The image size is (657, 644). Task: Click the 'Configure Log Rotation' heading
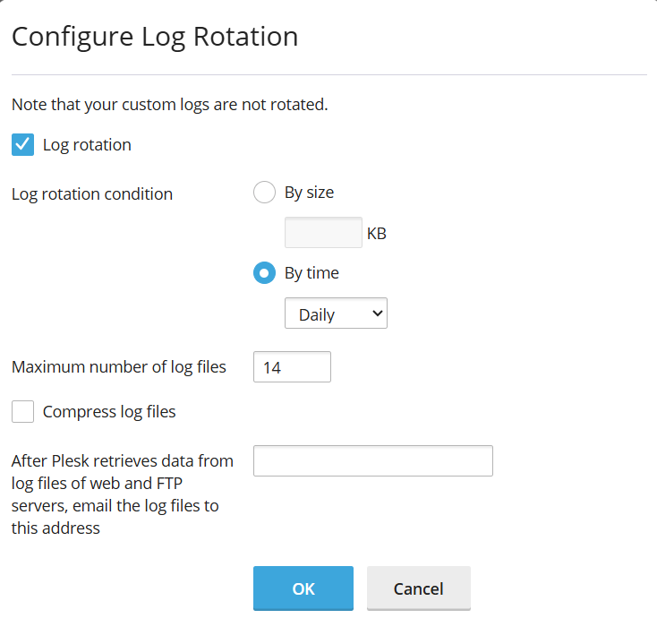click(155, 37)
